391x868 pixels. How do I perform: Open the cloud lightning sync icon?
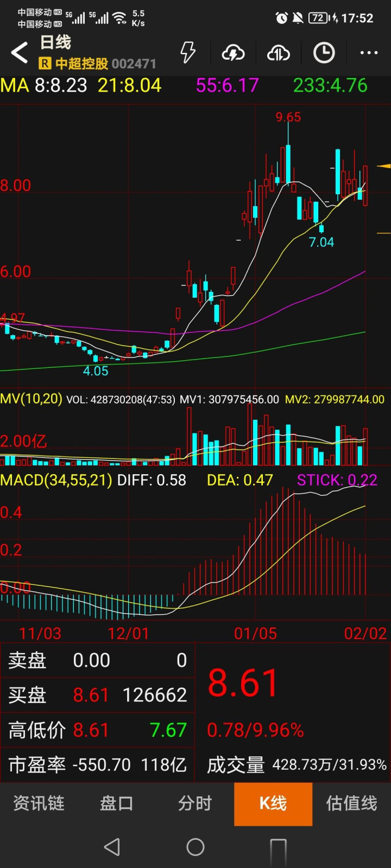point(233,53)
